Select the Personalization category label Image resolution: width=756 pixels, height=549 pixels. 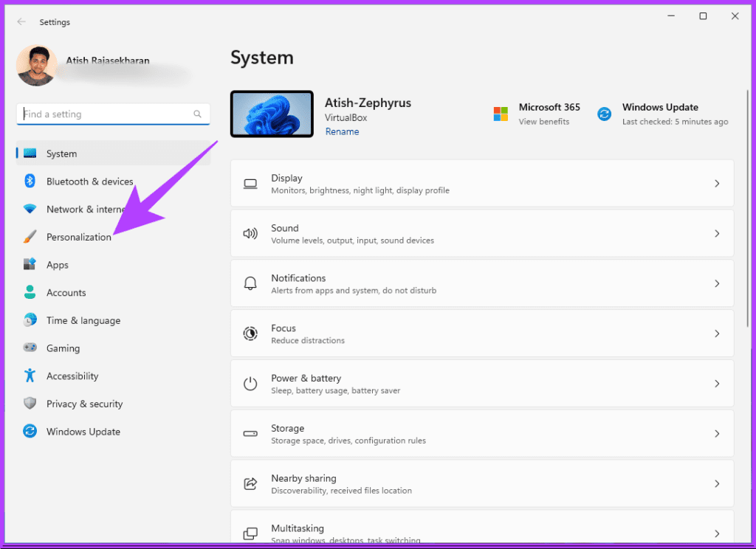79,237
